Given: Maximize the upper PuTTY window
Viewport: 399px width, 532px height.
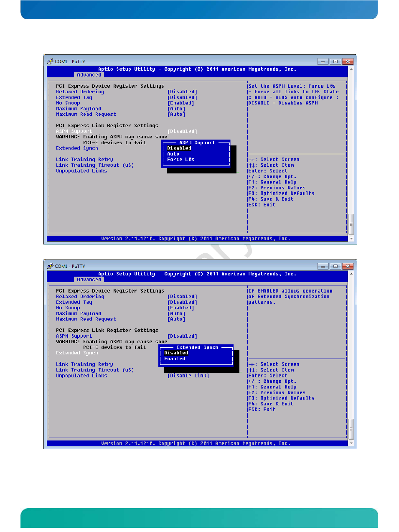Looking at the screenshot, I should pos(335,61).
